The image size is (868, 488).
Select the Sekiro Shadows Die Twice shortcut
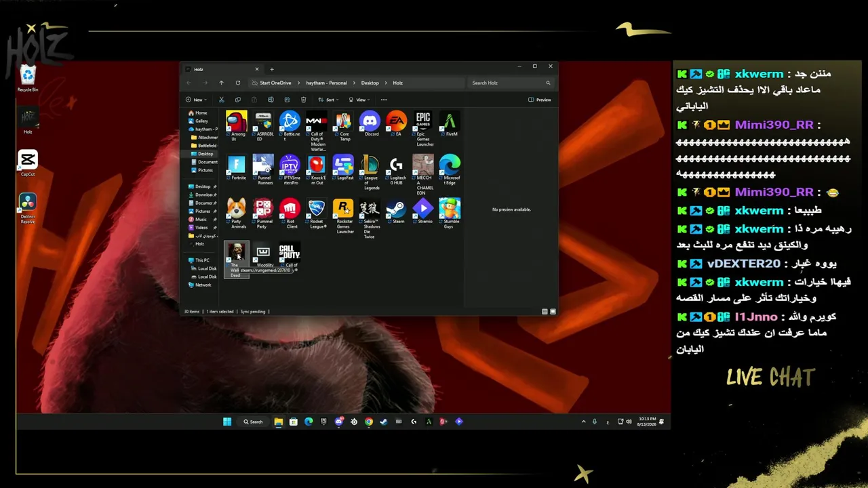point(370,218)
